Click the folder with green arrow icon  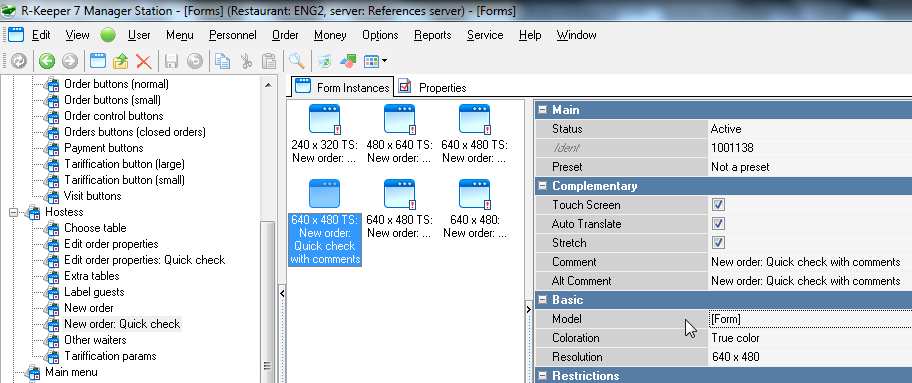point(120,61)
